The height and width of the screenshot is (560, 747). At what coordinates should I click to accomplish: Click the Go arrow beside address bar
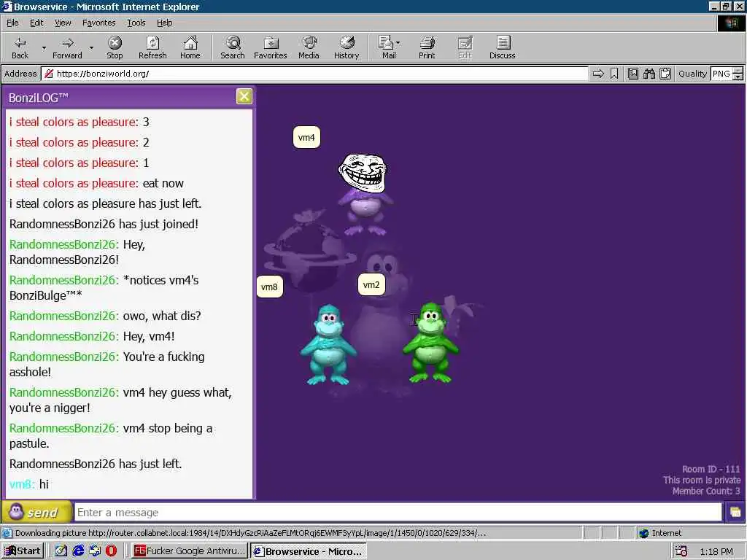tap(598, 74)
